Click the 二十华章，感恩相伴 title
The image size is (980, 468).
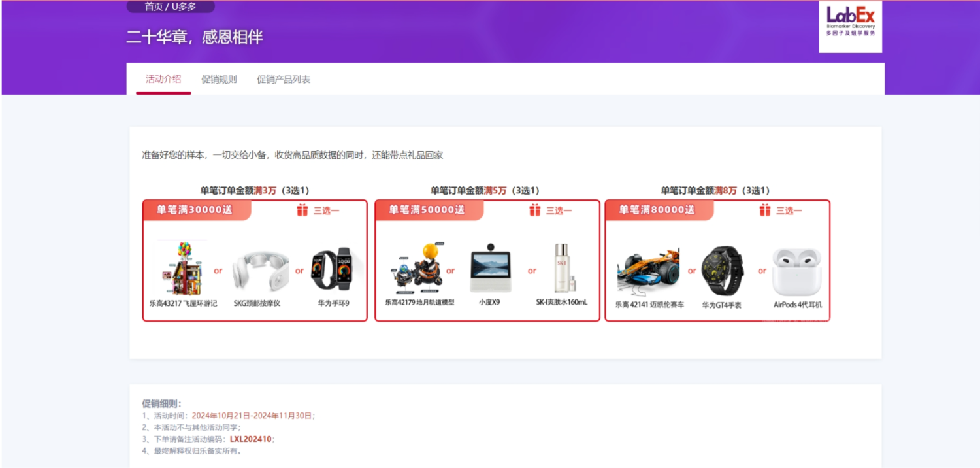tap(195, 37)
